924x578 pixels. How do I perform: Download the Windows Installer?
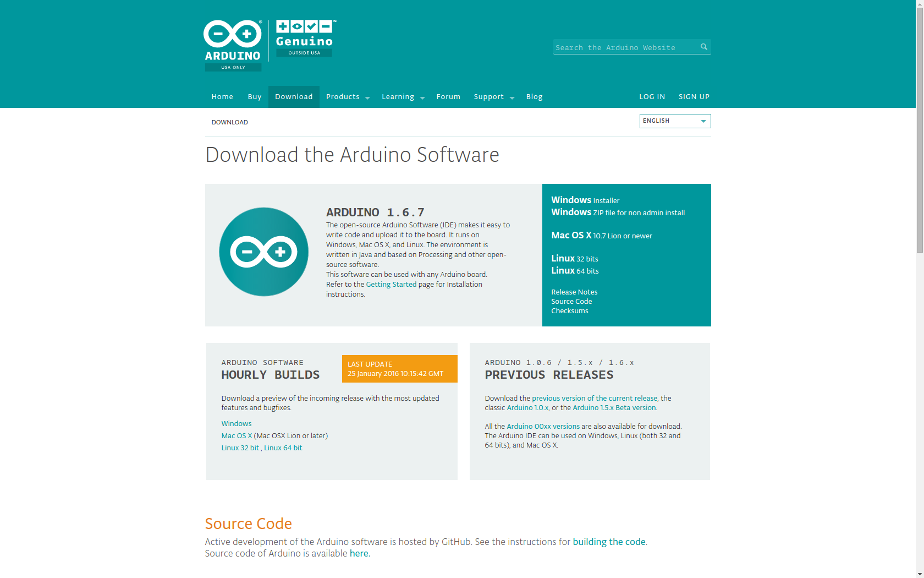pyautogui.click(x=585, y=200)
